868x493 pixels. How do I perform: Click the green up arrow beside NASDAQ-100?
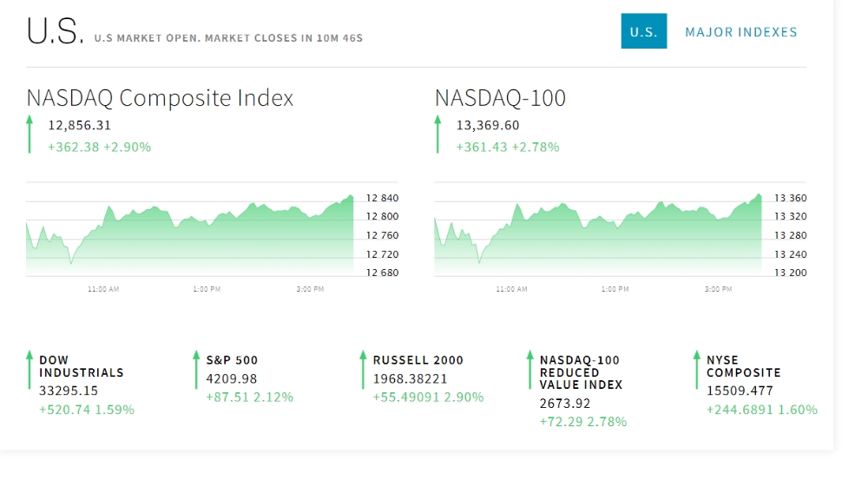tap(437, 134)
